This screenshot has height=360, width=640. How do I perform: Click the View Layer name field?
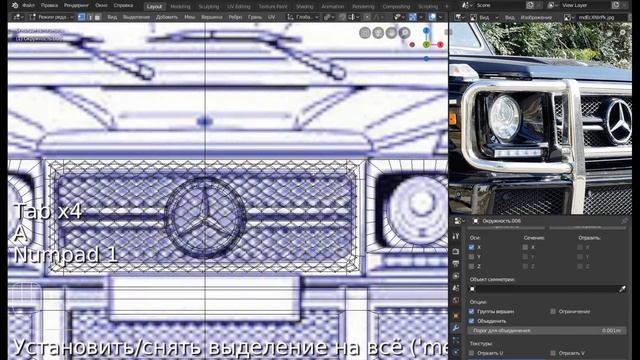click(586, 5)
